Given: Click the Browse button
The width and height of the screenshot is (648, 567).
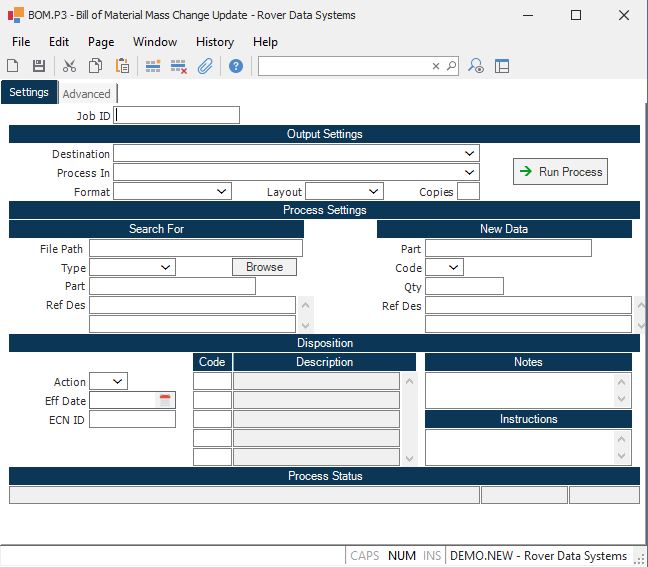Looking at the screenshot, I should [x=264, y=267].
